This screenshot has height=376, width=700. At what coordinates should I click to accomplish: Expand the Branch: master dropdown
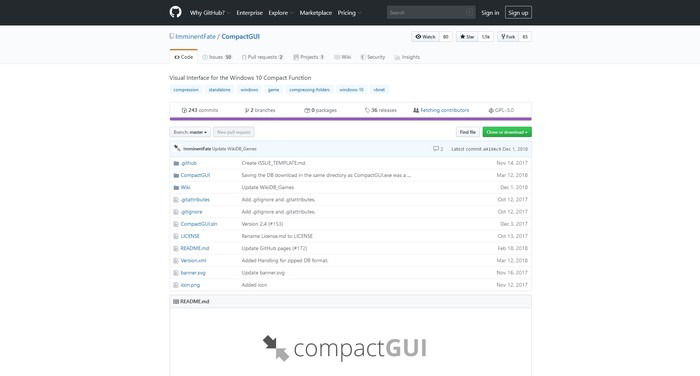(x=190, y=132)
